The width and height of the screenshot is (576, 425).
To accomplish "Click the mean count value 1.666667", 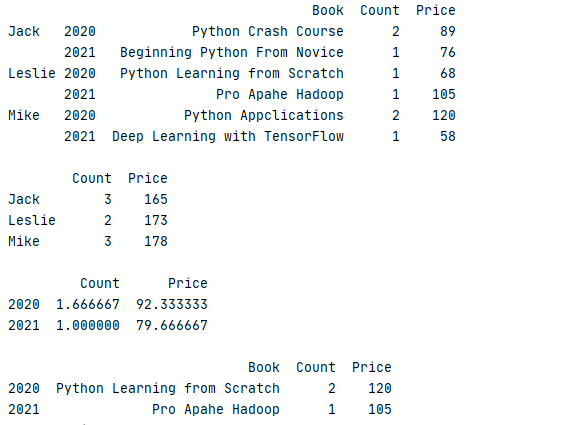I will (x=88, y=304).
